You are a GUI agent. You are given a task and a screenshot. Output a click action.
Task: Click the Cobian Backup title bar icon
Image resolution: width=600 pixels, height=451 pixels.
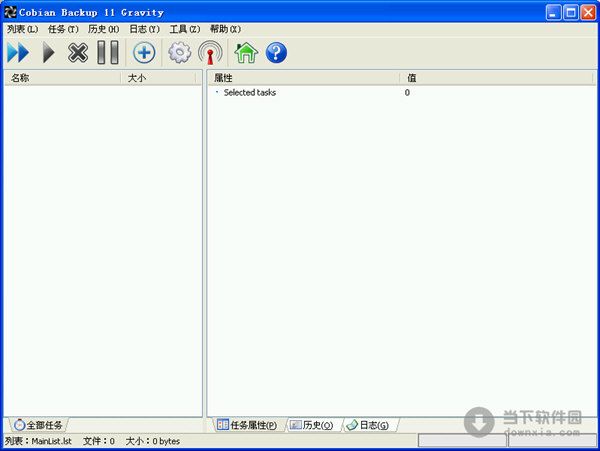coord(10,12)
